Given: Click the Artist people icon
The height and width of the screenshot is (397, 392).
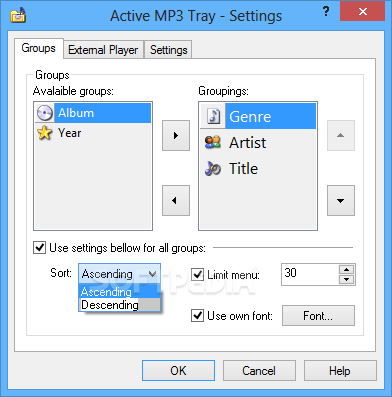Looking at the screenshot, I should pos(213,142).
